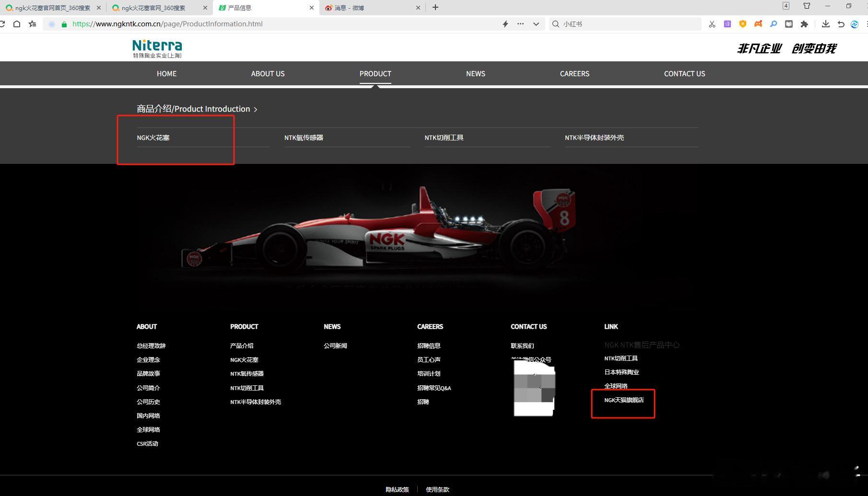Open the puzzle piece extensions manager
Screen dimensions: 868x496
(804, 24)
